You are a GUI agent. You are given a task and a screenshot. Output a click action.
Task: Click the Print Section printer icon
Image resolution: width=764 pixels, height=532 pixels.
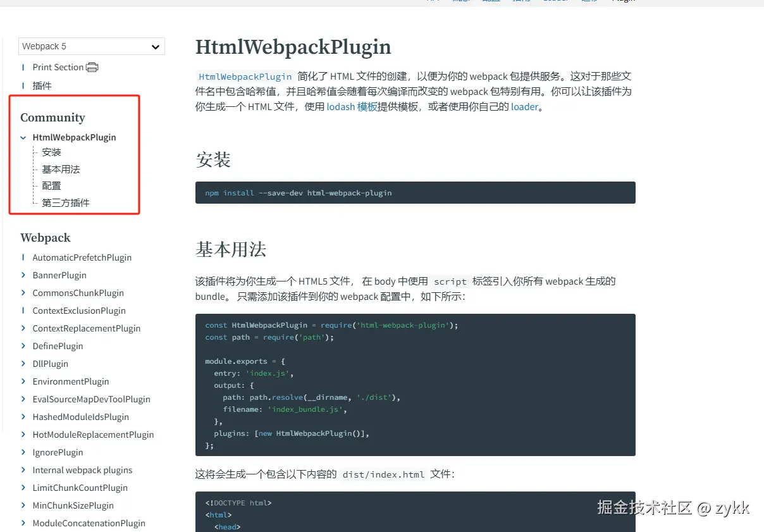92,67
